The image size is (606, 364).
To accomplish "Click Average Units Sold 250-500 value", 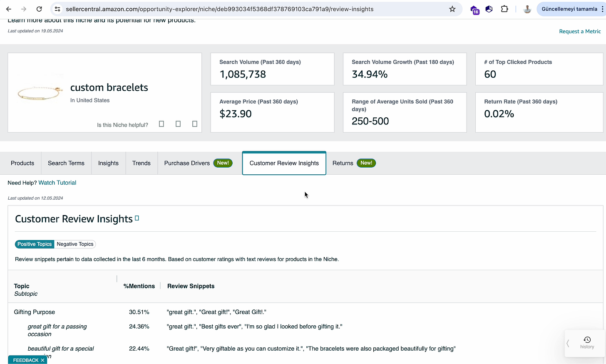I will [370, 121].
